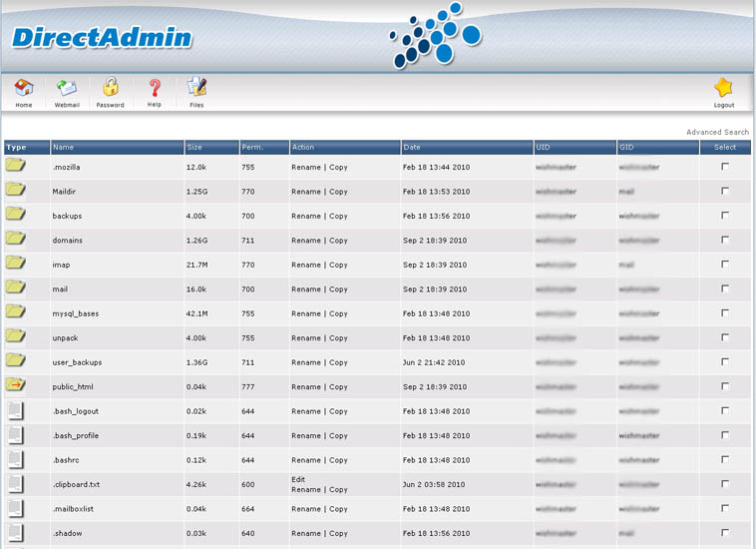The image size is (756, 549).
Task: Open the public_html symlink folder icon
Action: 15,384
